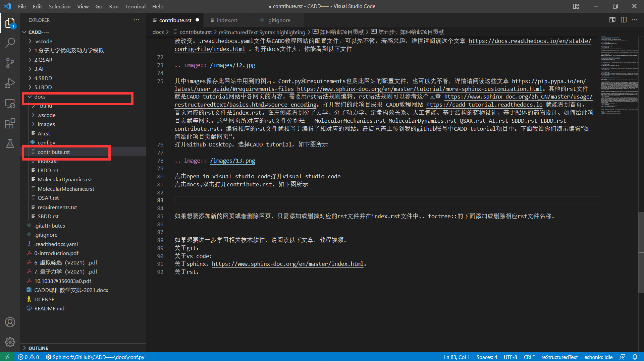Open requirements.txt file
644x362 pixels.
click(57, 207)
